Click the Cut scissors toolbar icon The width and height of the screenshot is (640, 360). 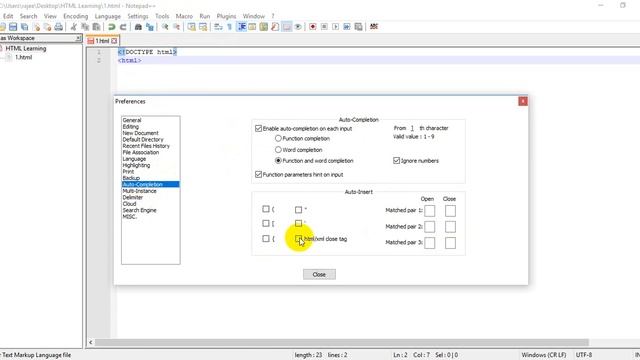click(x=73, y=27)
